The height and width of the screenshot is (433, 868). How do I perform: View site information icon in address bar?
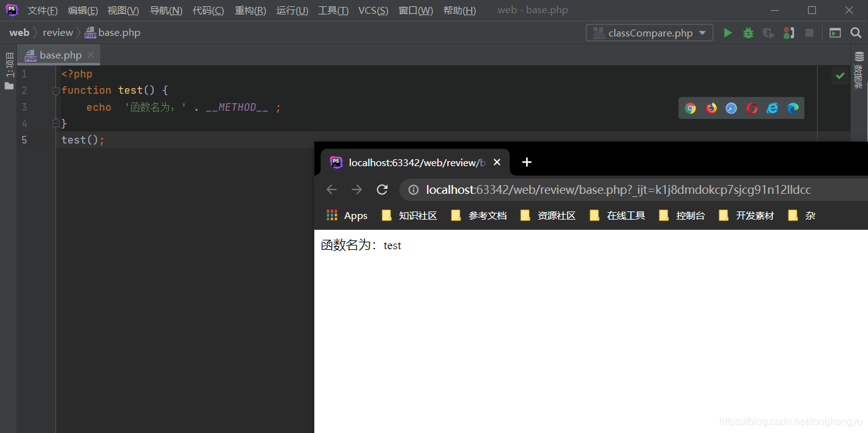413,189
